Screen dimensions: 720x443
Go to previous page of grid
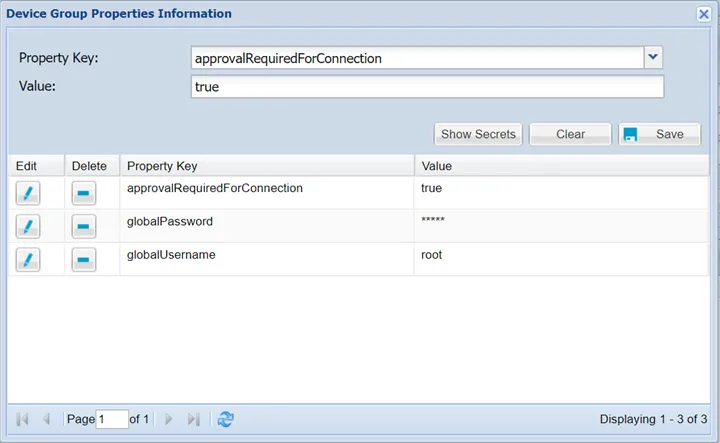coord(46,419)
